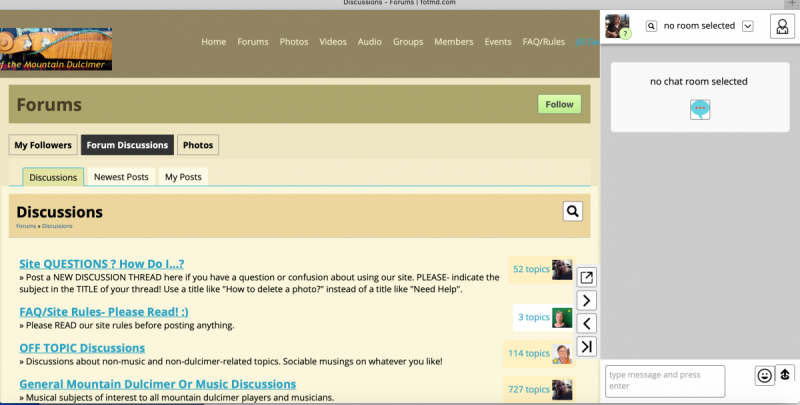800x405 pixels.
Task: Open the emoji picker in chat
Action: [764, 376]
